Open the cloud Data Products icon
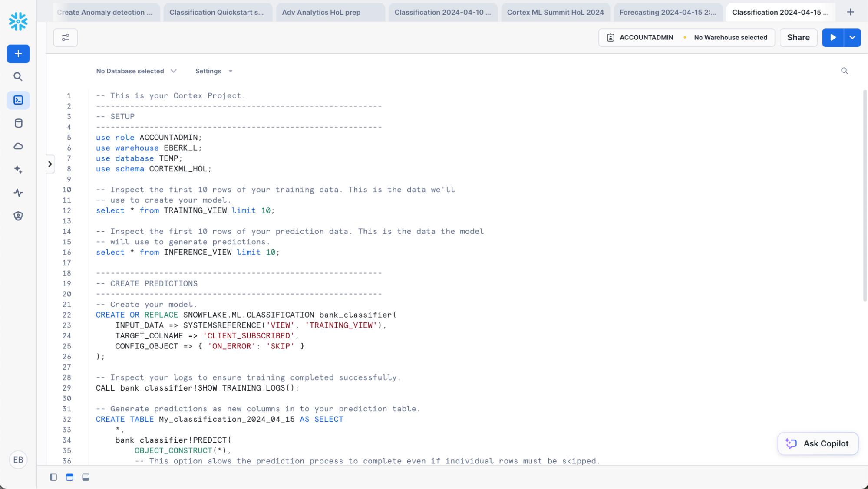The height and width of the screenshot is (489, 868). pyautogui.click(x=18, y=146)
